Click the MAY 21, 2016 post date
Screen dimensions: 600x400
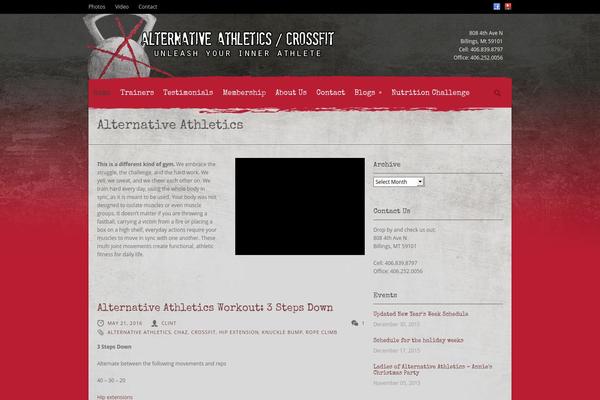(125, 323)
